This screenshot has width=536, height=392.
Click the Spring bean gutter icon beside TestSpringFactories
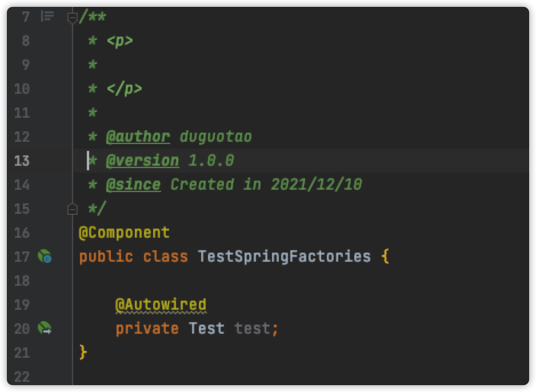[45, 257]
